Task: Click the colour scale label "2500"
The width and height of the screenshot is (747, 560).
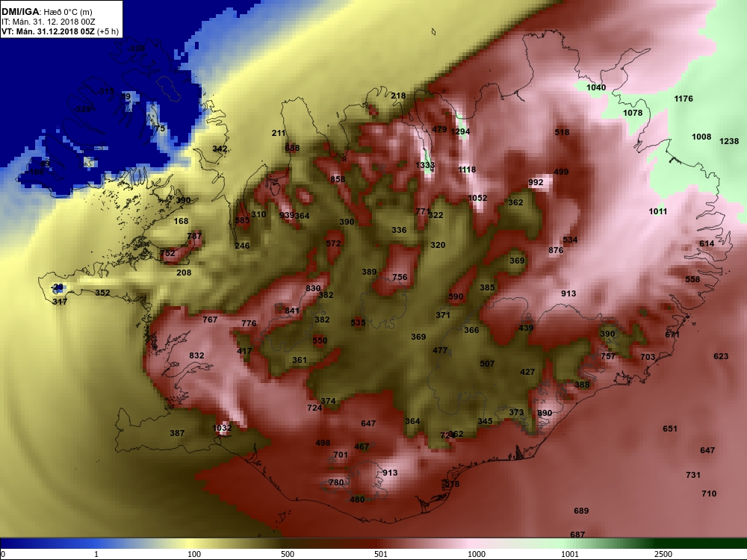Action: click(x=663, y=554)
